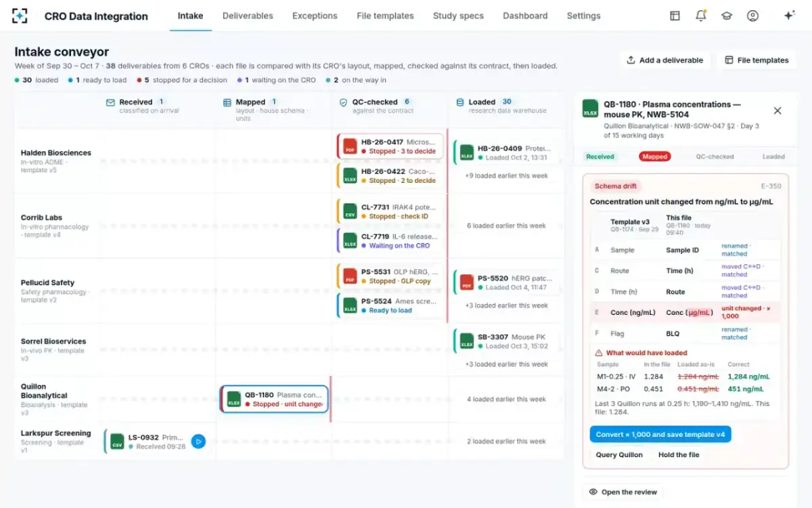Image resolution: width=812 pixels, height=508 pixels.
Task: Click the XLSX icon of SB-3307
Action: pyautogui.click(x=467, y=341)
